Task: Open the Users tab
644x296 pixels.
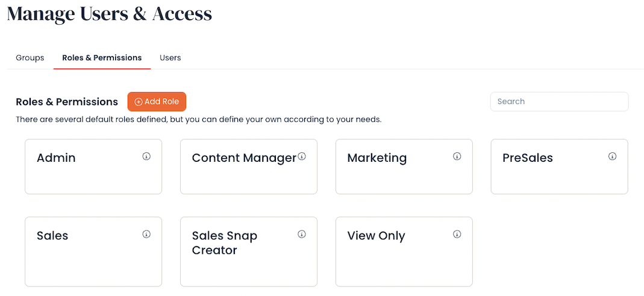Action: (170, 58)
